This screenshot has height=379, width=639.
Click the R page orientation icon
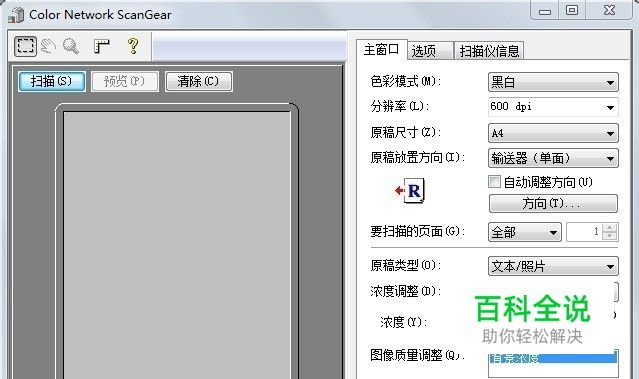click(x=410, y=191)
